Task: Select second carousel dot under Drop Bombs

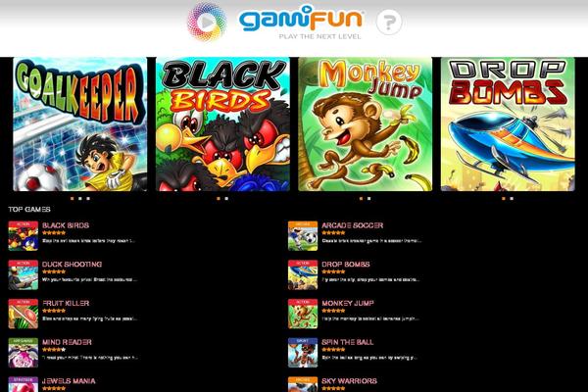Action: pos(512,198)
